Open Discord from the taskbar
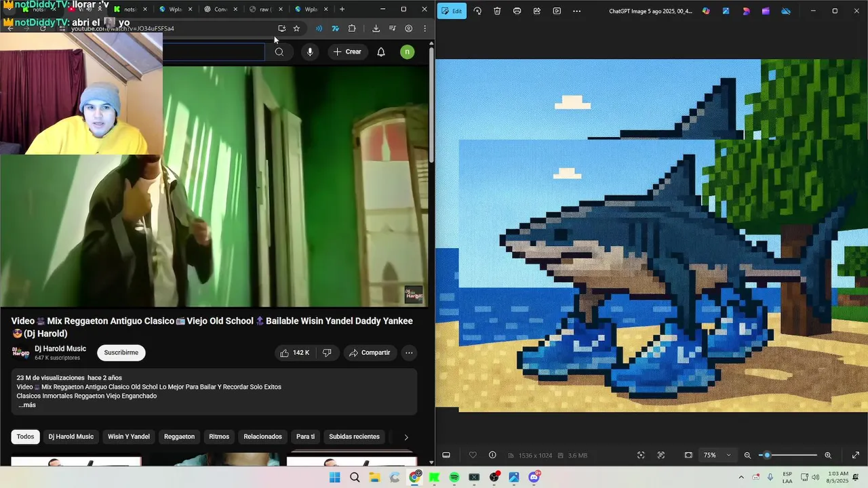Viewport: 868px width, 488px height. click(x=534, y=477)
